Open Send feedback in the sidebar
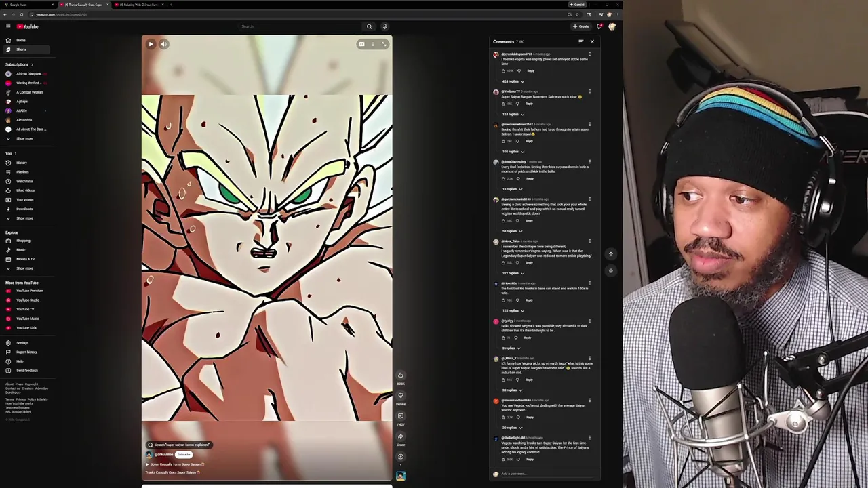Image resolution: width=868 pixels, height=488 pixels. pos(27,371)
